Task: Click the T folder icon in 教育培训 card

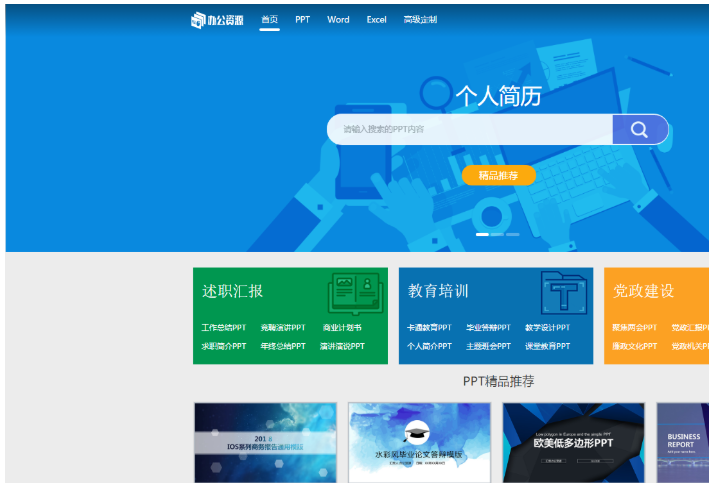Action: (x=564, y=293)
